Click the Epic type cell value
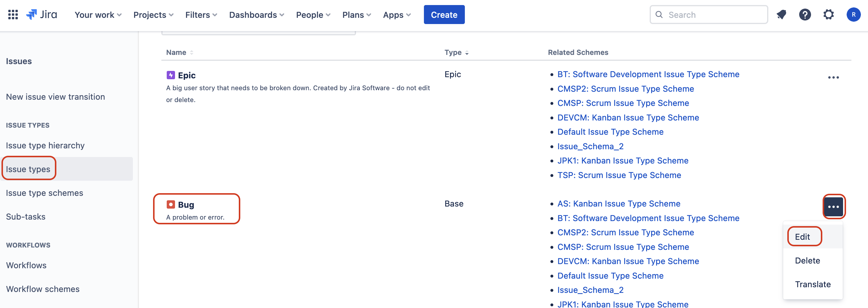Screen dimensions: 868x308 pyautogui.click(x=452, y=74)
